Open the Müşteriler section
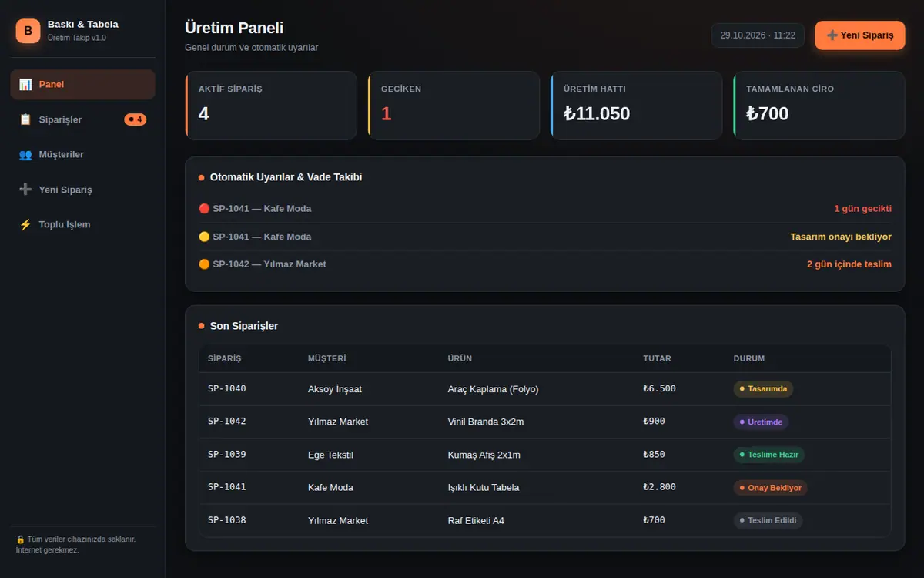Image resolution: width=924 pixels, height=578 pixels. (83, 154)
